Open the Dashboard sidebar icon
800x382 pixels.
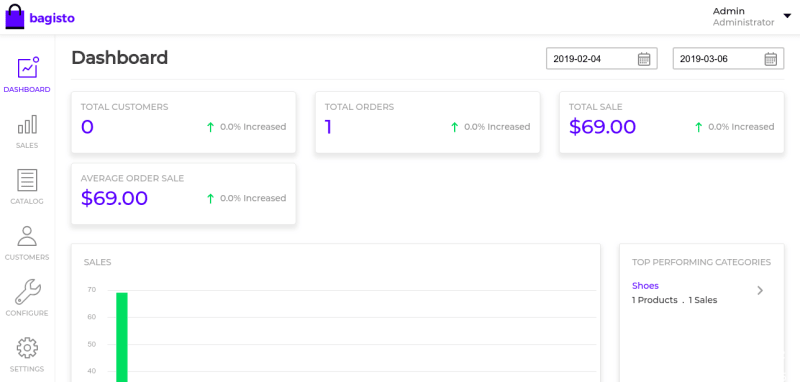coord(28,68)
